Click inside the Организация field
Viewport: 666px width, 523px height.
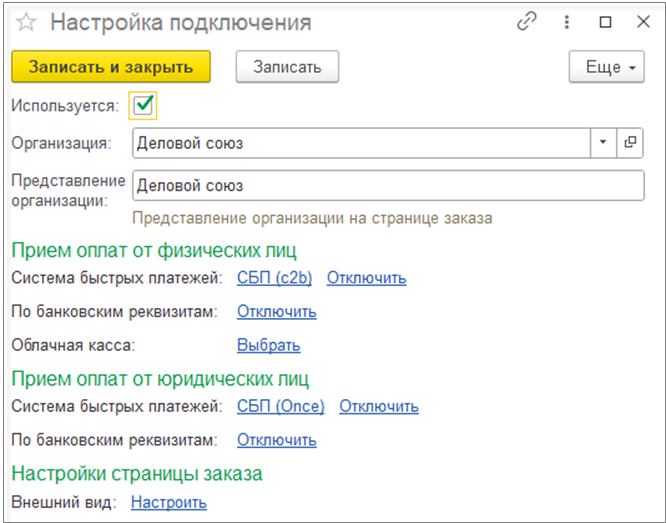tap(360, 143)
